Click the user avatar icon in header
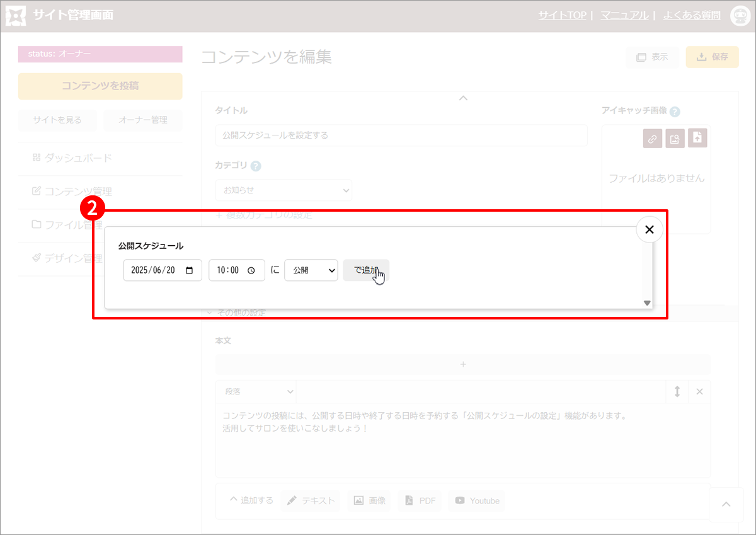756x535 pixels. 740,16
